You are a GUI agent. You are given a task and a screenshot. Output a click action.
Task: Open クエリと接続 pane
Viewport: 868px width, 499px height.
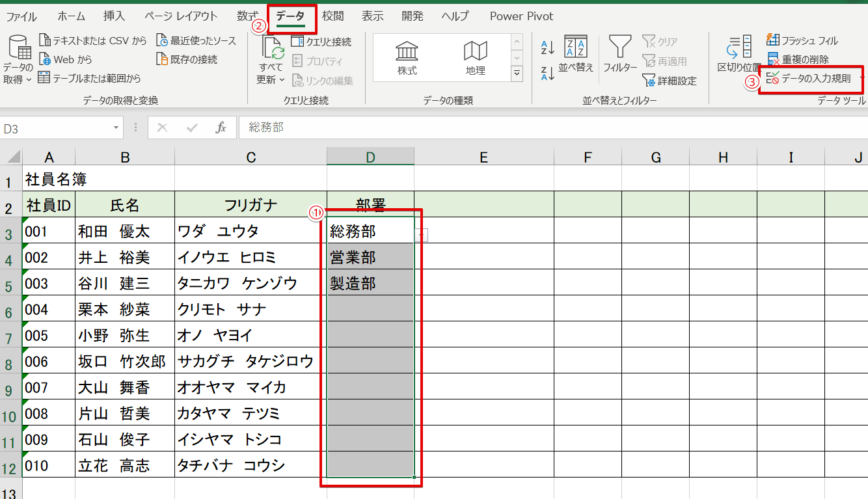[x=321, y=42]
